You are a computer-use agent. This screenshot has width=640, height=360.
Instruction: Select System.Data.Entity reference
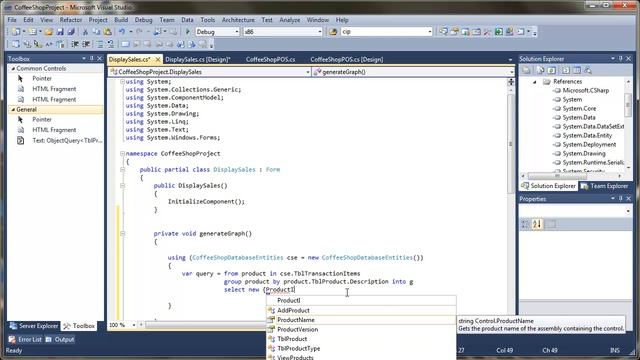click(x=587, y=136)
